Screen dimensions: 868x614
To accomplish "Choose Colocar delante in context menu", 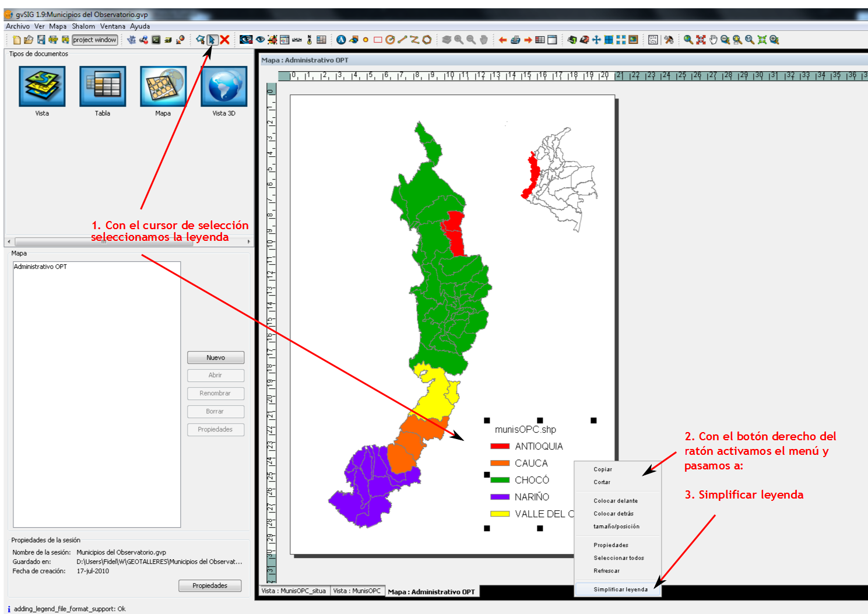I will pos(618,501).
